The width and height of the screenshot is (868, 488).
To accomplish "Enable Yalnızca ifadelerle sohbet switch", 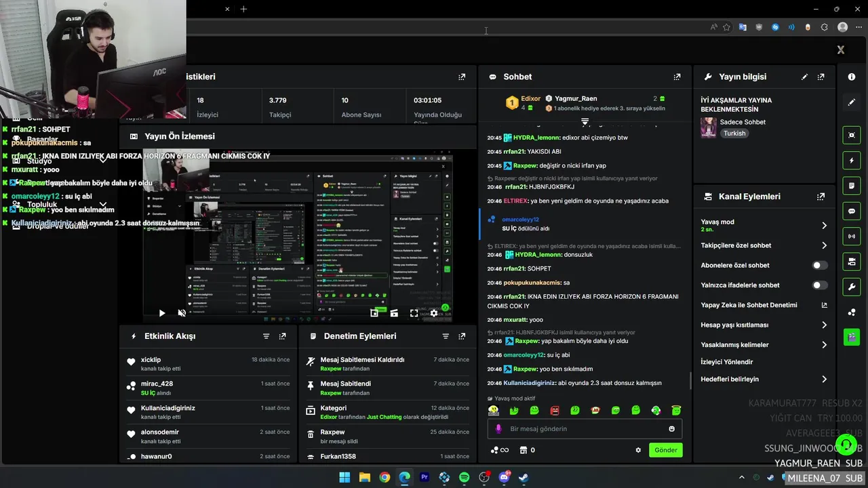I will pos(820,285).
